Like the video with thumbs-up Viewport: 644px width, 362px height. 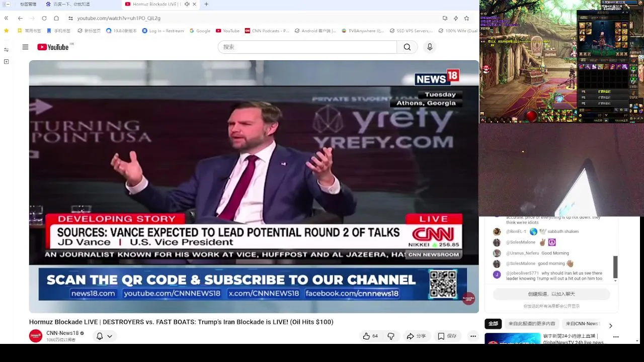click(370, 336)
